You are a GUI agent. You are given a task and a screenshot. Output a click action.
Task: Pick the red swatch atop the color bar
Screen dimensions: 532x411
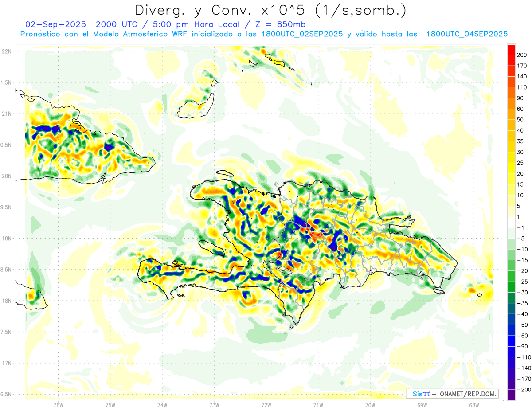[x=511, y=50]
